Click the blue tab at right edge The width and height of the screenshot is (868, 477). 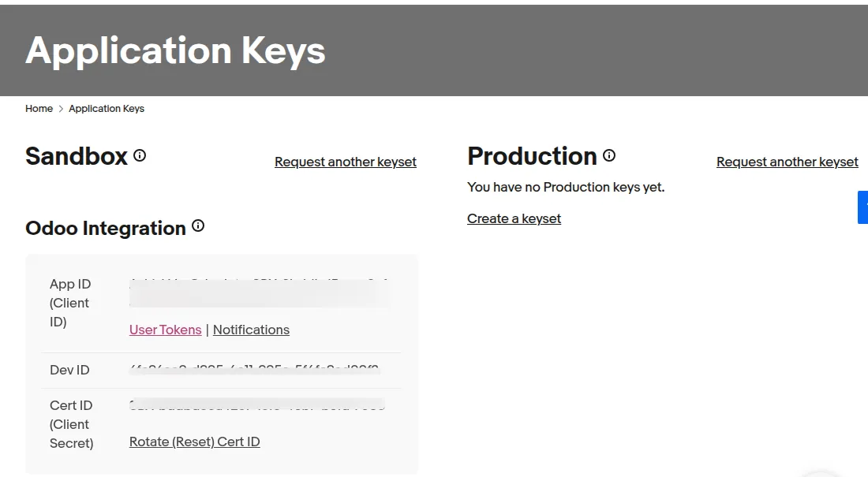pos(863,207)
